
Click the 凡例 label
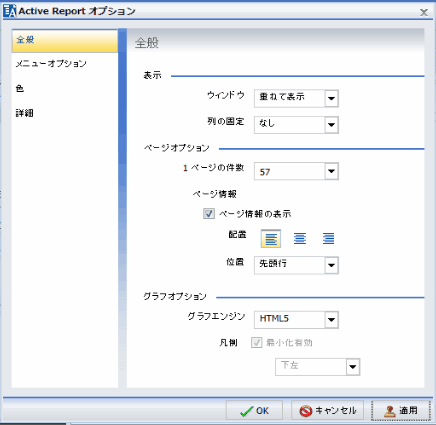(228, 343)
